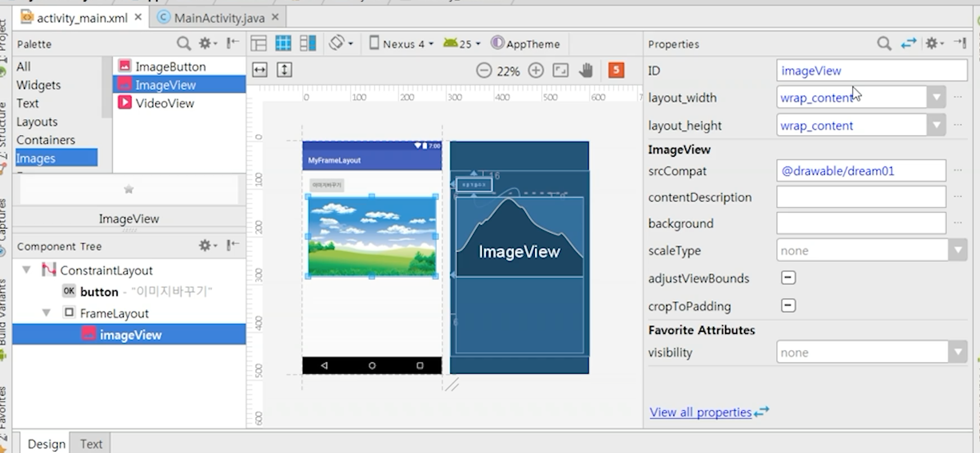Collapse the FrameLayout tree node
This screenshot has width=980, height=453.
(x=46, y=313)
